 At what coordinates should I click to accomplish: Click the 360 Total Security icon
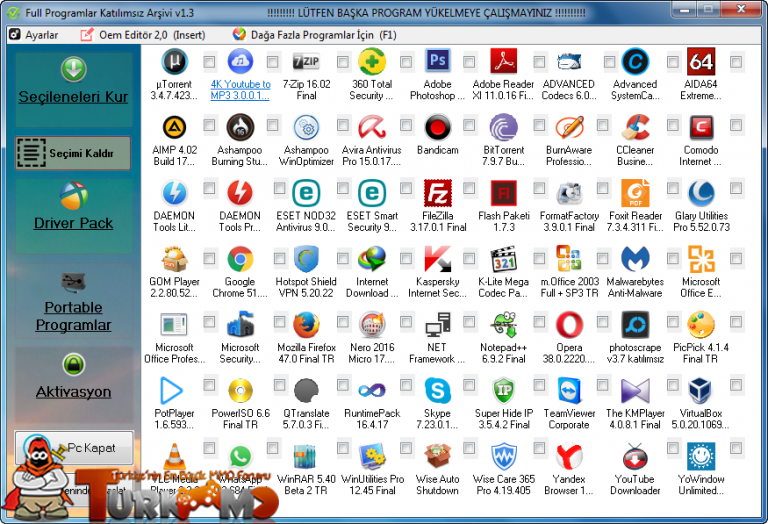(372, 62)
